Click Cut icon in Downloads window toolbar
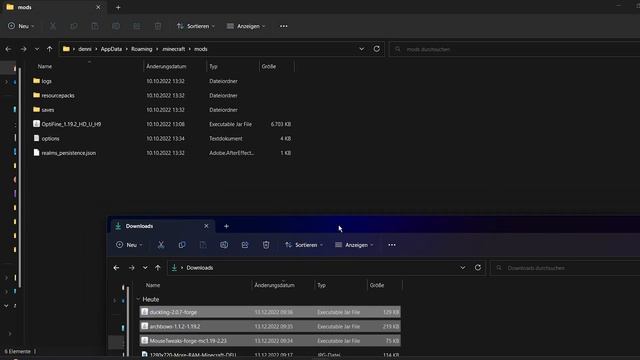 [x=161, y=245]
